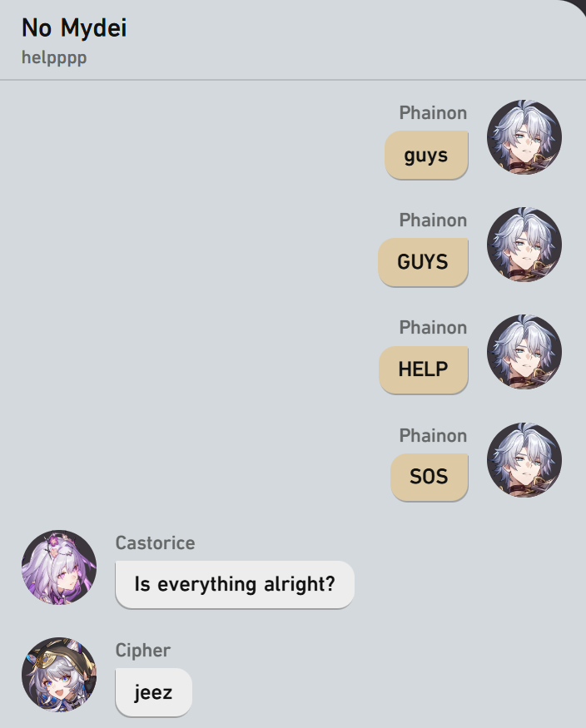Click the Castorice sender name

point(155,542)
